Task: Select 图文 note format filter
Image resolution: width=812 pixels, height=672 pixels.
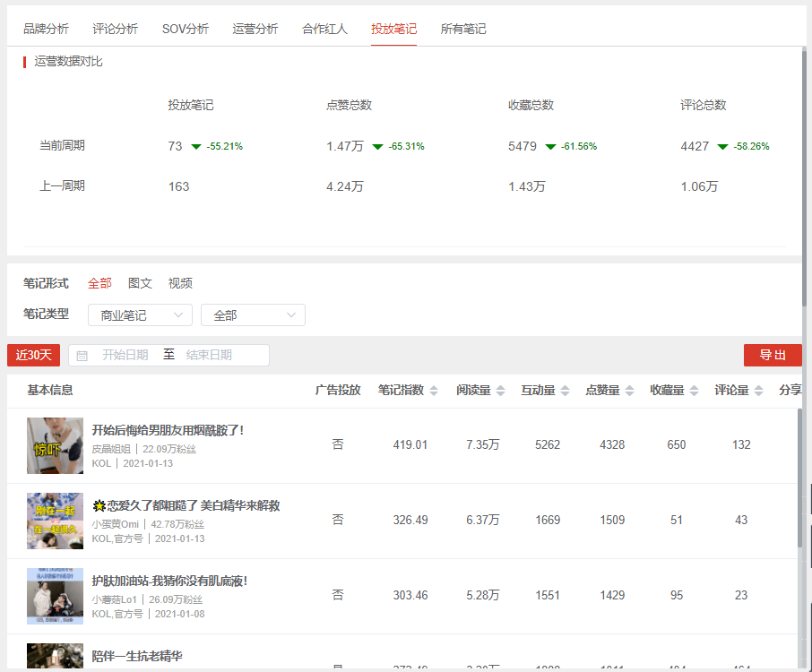Action: [x=140, y=283]
